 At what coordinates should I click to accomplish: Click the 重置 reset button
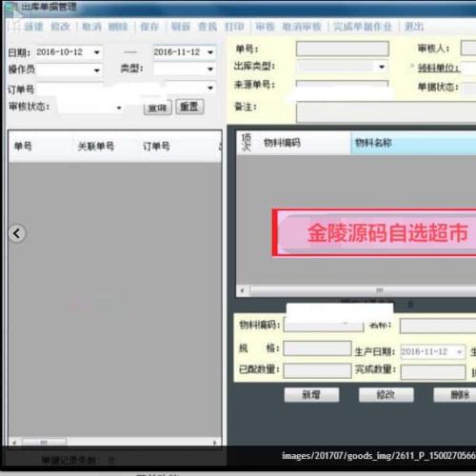[x=189, y=107]
